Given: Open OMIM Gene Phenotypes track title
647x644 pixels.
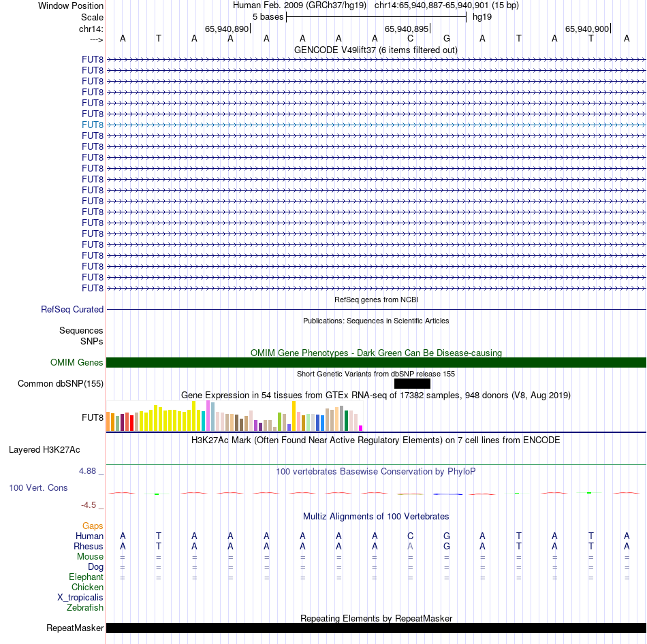Looking at the screenshot, I should pyautogui.click(x=376, y=353).
